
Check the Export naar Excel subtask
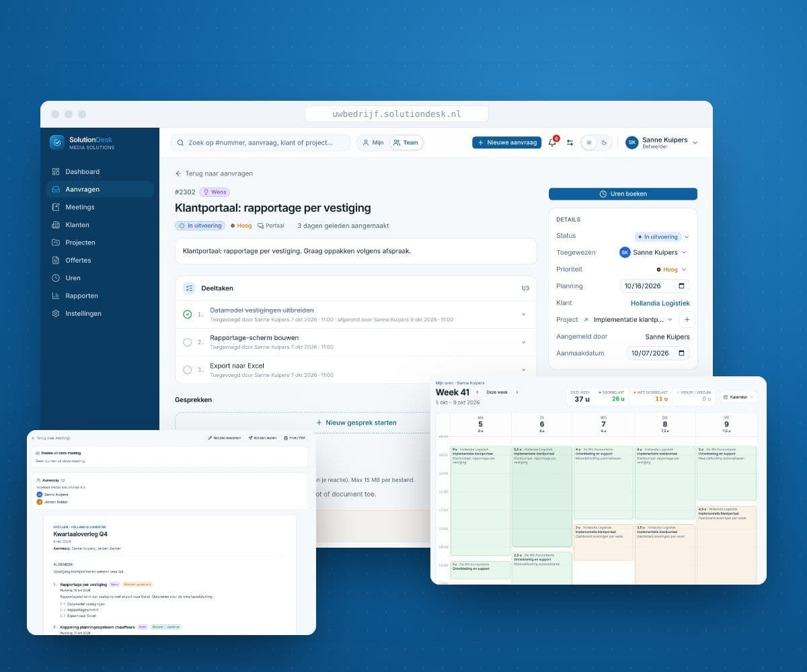pyautogui.click(x=188, y=370)
